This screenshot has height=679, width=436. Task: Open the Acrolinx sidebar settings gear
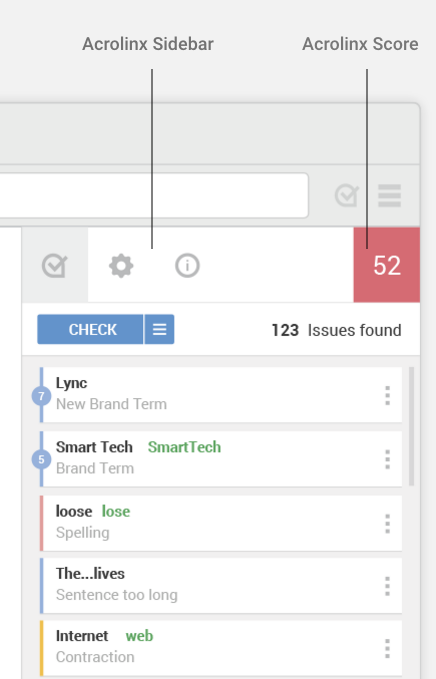coord(121,266)
